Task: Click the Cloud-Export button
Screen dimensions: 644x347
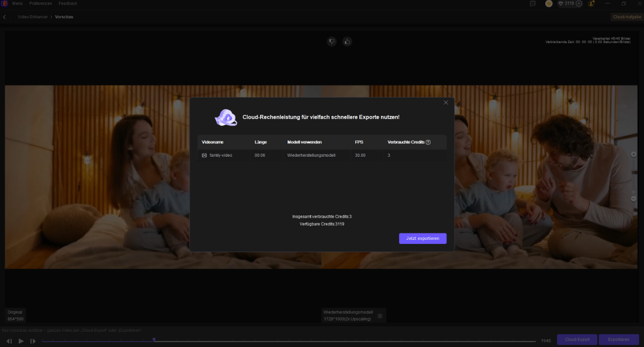Action: [x=576, y=339]
